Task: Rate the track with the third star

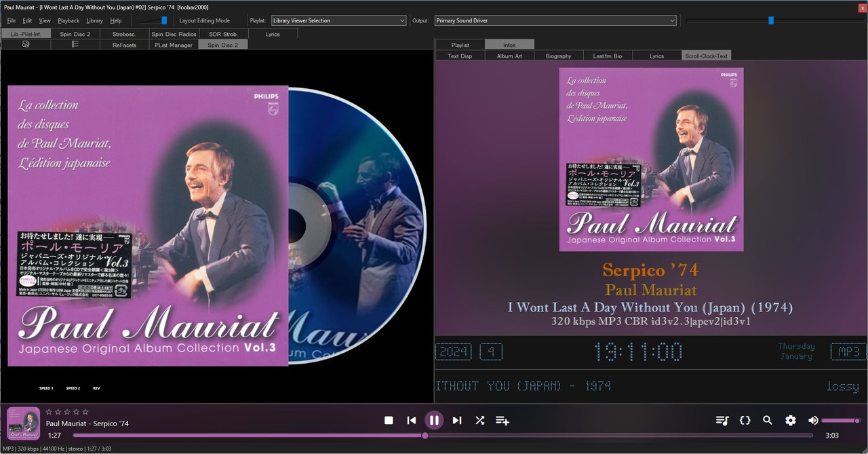Action: point(67,411)
